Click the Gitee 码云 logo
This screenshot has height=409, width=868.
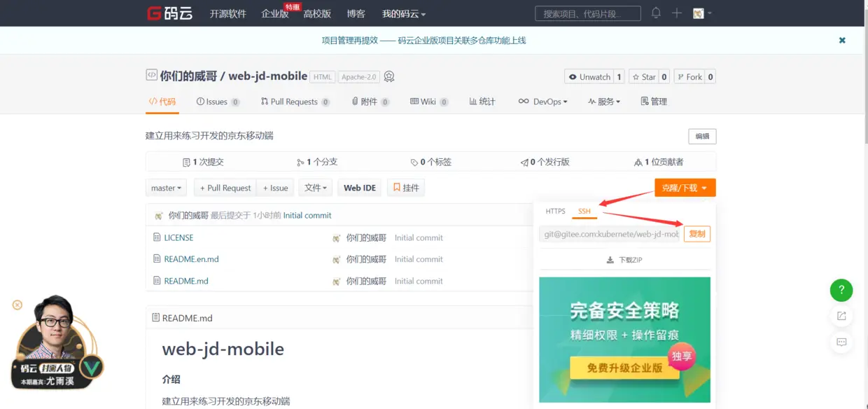tap(169, 13)
